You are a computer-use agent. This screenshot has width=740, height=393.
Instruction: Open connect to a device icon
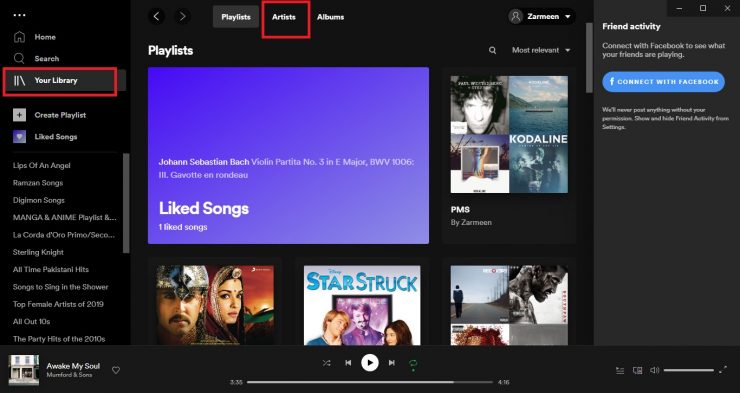point(637,370)
